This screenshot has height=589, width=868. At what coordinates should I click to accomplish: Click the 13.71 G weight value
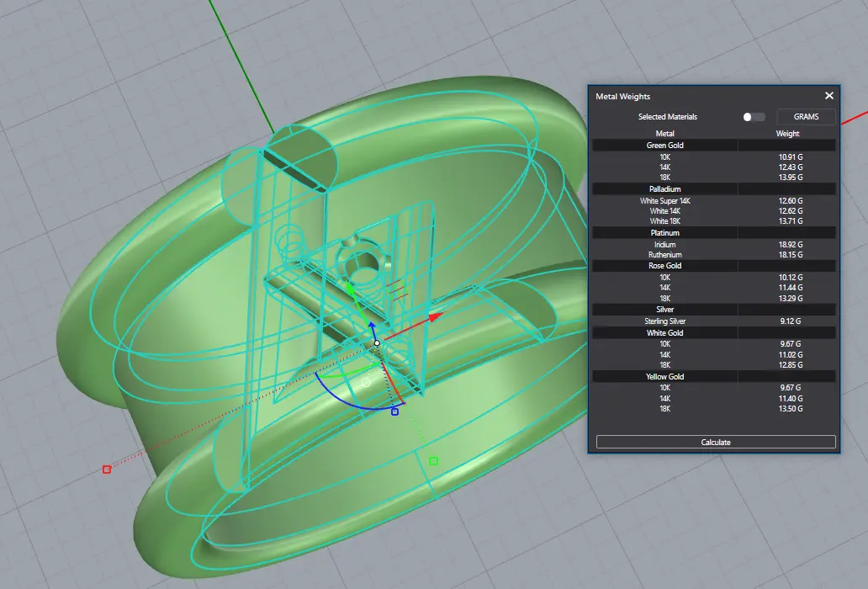(x=791, y=220)
